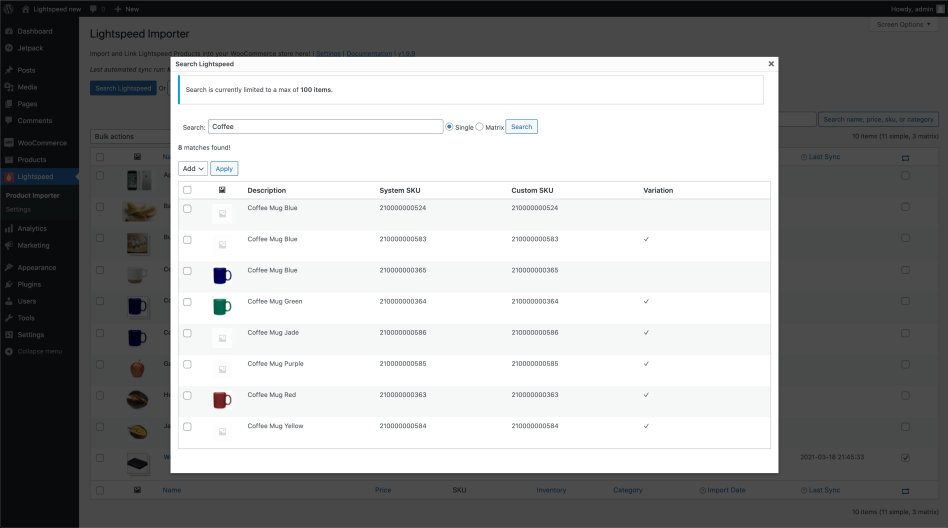Sort by Last Sync column header

coord(824,157)
